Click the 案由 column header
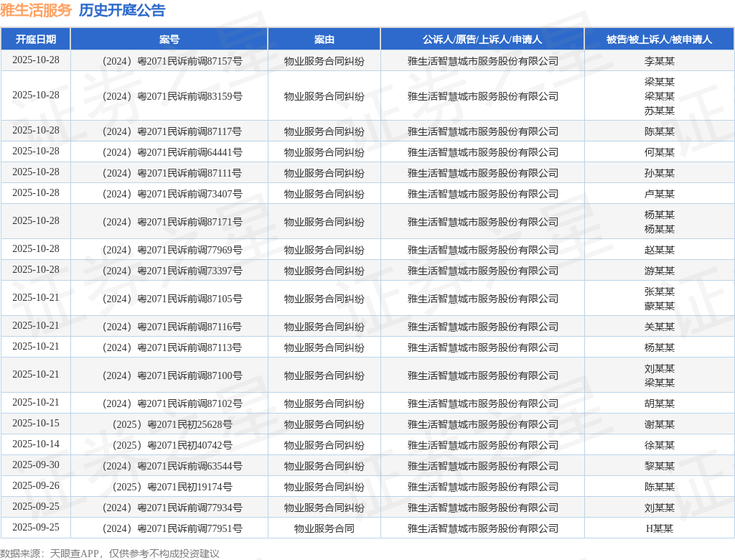 (324, 39)
